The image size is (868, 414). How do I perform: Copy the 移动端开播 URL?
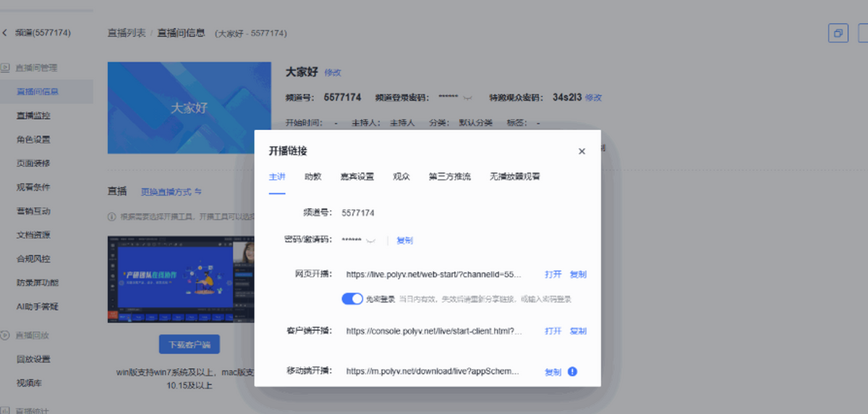point(553,372)
